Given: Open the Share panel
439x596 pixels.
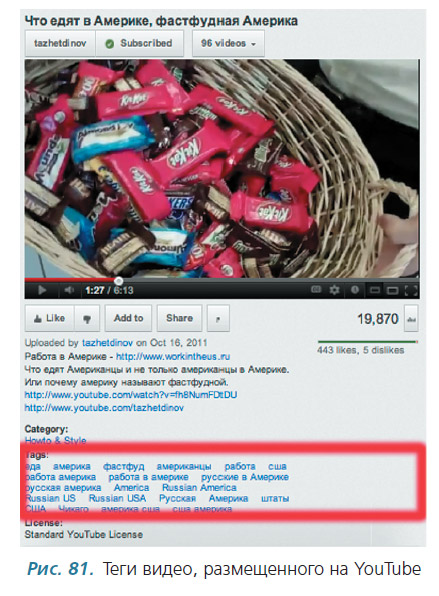Looking at the screenshot, I should (179, 319).
